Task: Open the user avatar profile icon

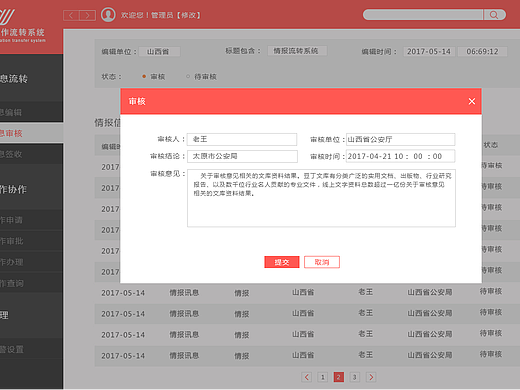Action: 108,15
